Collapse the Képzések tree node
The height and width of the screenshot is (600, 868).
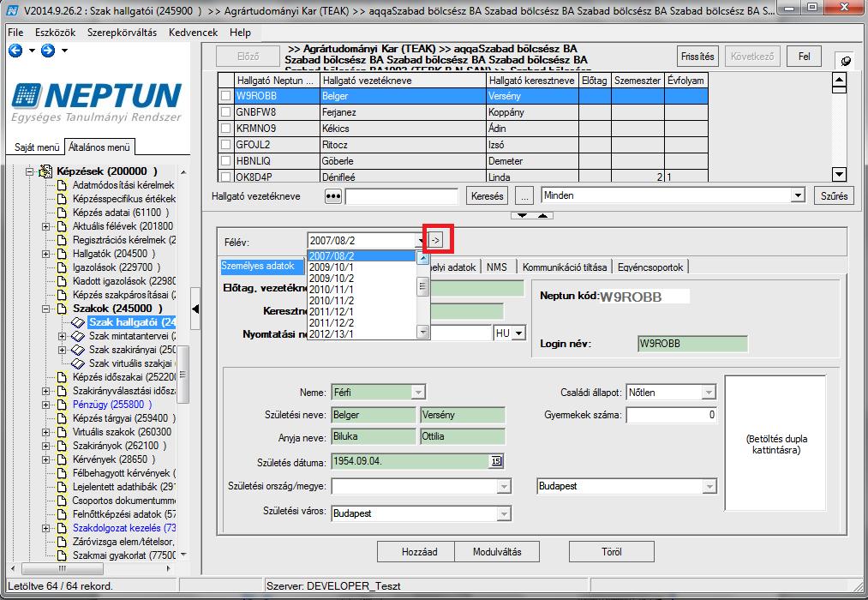pyautogui.click(x=29, y=171)
